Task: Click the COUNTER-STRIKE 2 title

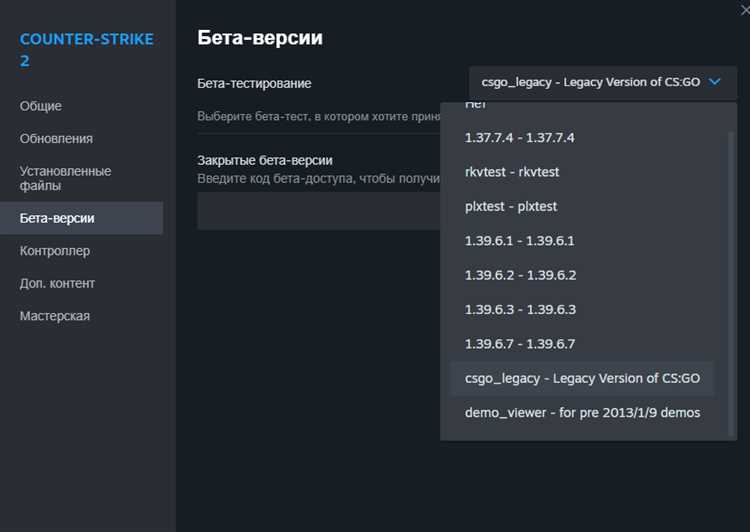Action: 87,50
